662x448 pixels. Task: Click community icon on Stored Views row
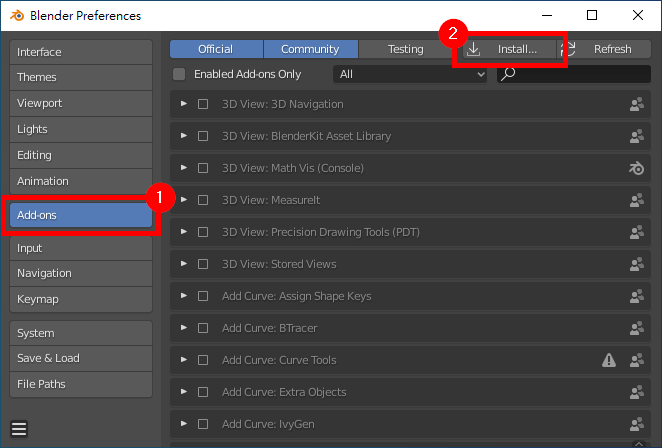coord(637,264)
